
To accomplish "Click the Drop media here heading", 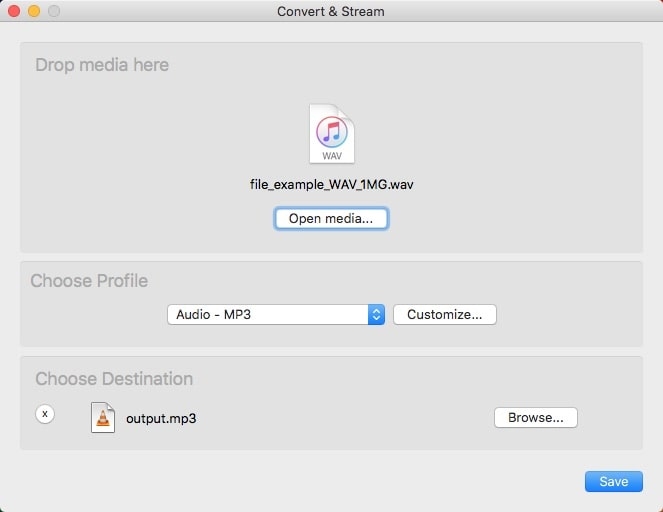I will 102,65.
